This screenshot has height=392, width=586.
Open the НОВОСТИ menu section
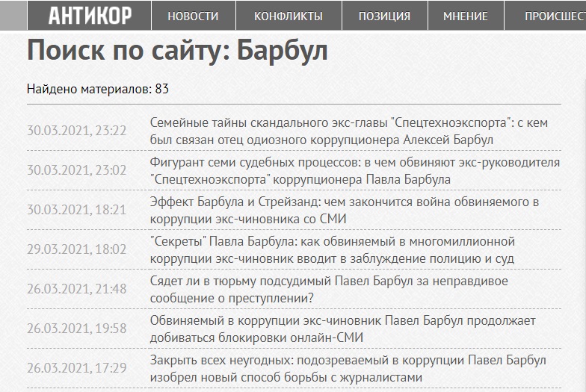tap(193, 16)
